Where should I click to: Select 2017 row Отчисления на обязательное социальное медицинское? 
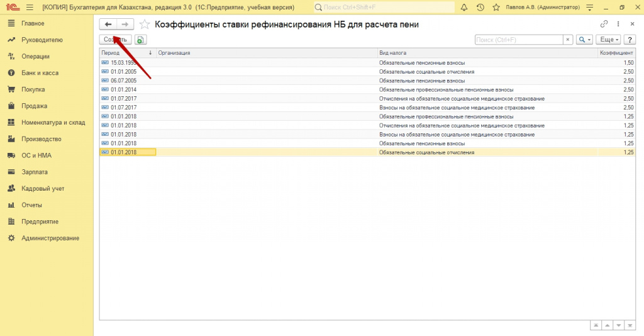pos(367,99)
